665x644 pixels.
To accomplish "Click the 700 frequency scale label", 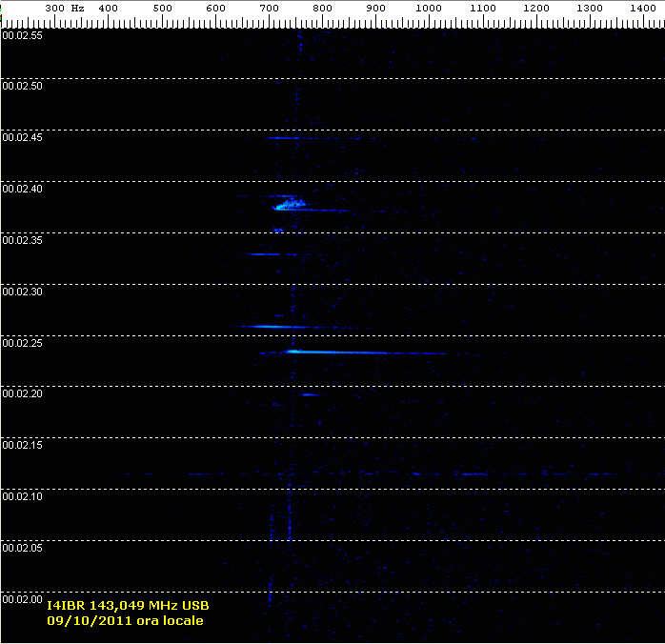I will (270, 8).
